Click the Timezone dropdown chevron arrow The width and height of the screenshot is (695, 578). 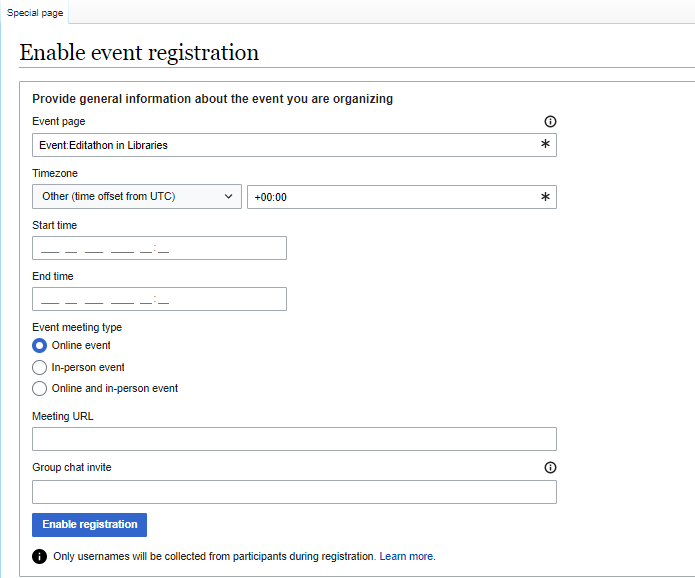point(229,197)
